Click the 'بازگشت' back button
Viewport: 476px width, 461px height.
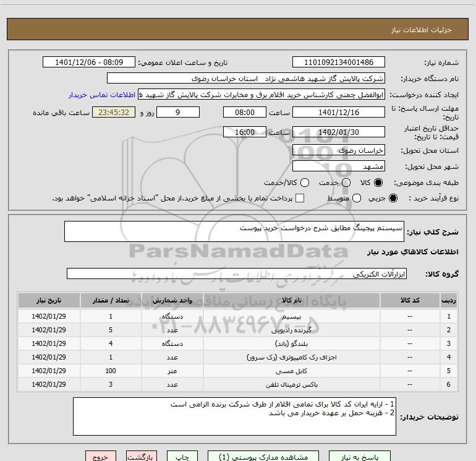(x=142, y=457)
